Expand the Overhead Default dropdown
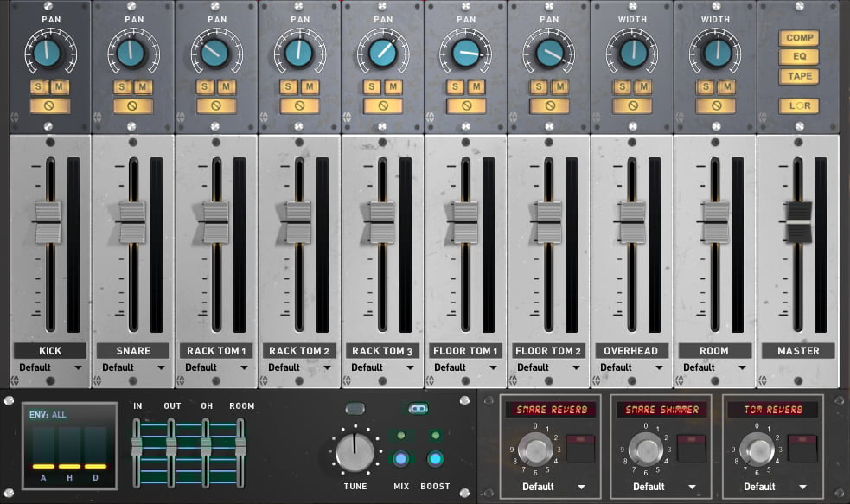850x504 pixels. click(633, 367)
